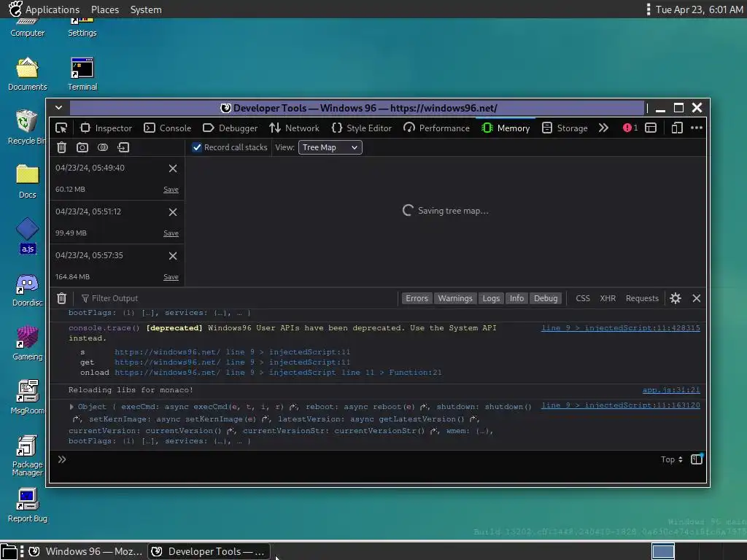Image resolution: width=747 pixels, height=560 pixels.
Task: Select the 04/23/24, 05:49:40 snapshot
Action: point(117,179)
